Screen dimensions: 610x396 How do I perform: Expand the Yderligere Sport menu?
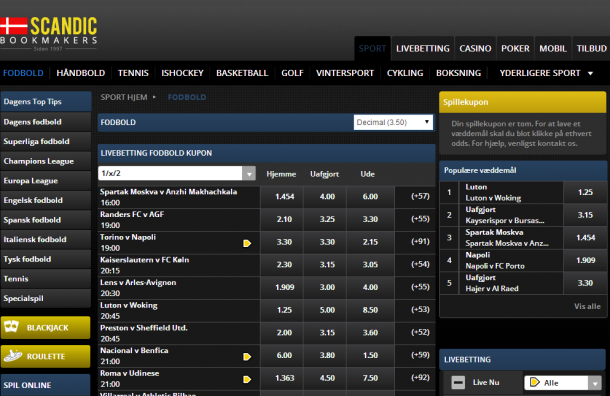[546, 73]
